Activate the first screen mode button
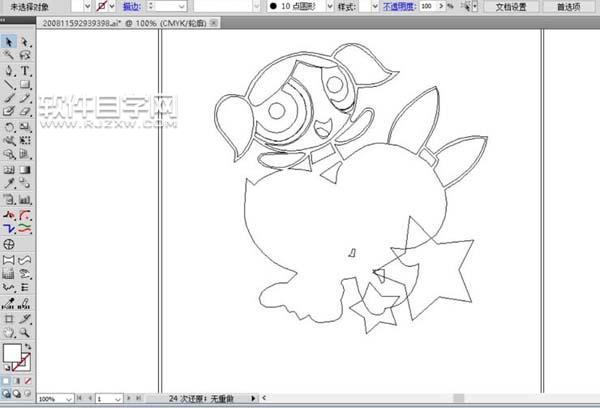600x408 pixels. (6, 393)
